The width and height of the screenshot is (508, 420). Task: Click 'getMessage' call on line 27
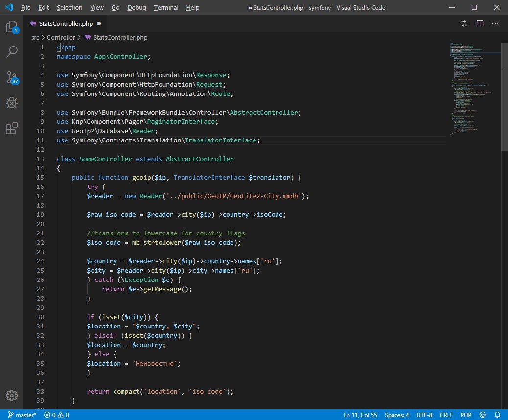coord(162,289)
